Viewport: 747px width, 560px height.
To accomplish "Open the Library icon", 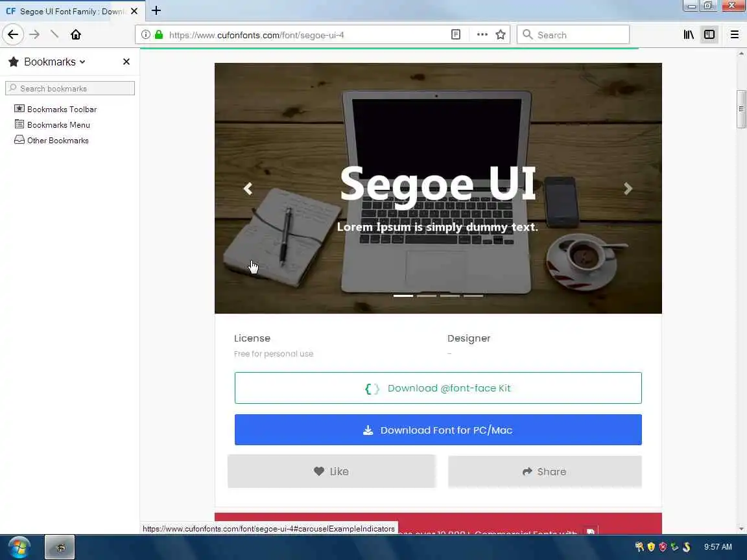I will pyautogui.click(x=689, y=34).
